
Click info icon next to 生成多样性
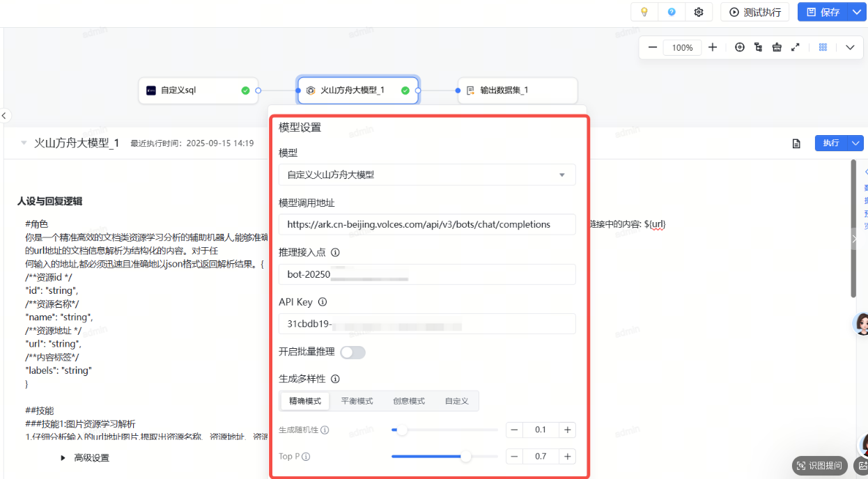click(335, 379)
